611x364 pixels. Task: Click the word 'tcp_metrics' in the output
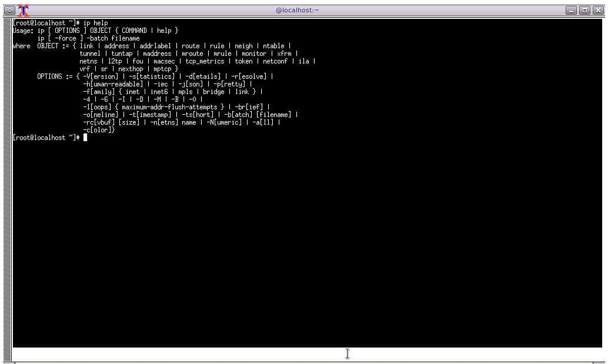pyautogui.click(x=205, y=61)
